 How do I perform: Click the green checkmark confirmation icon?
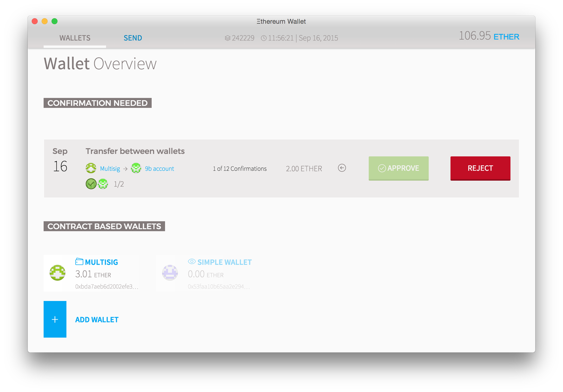pyautogui.click(x=91, y=184)
